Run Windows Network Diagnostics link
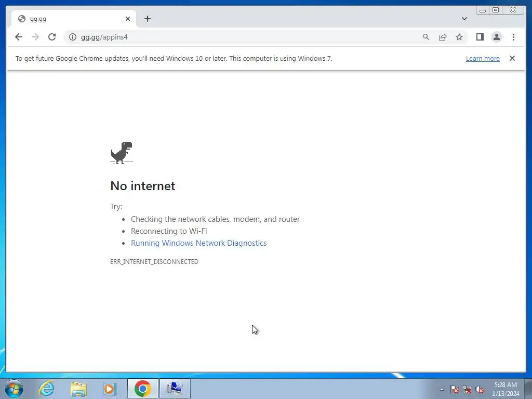This screenshot has height=399, width=532. click(x=199, y=243)
